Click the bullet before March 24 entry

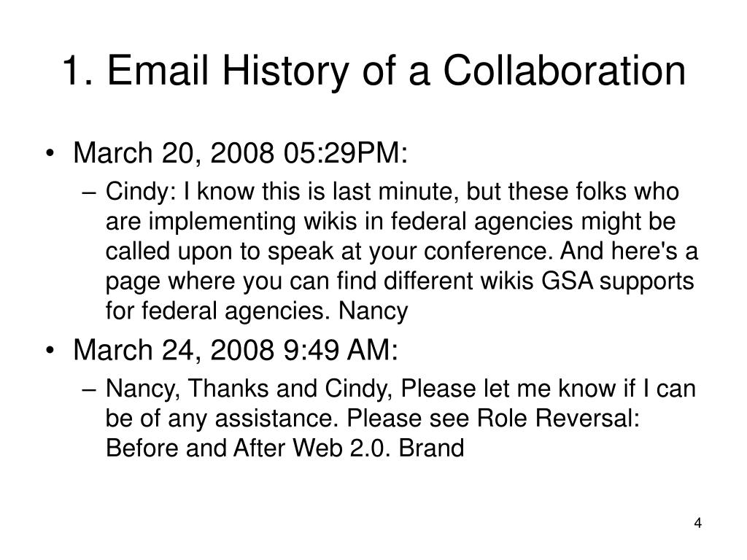pos(50,351)
